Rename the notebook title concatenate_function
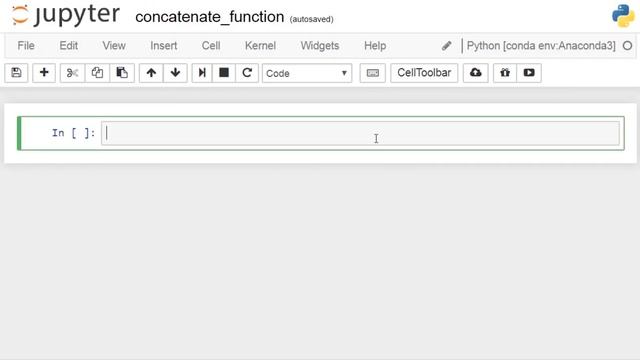640x360 pixels. click(210, 17)
